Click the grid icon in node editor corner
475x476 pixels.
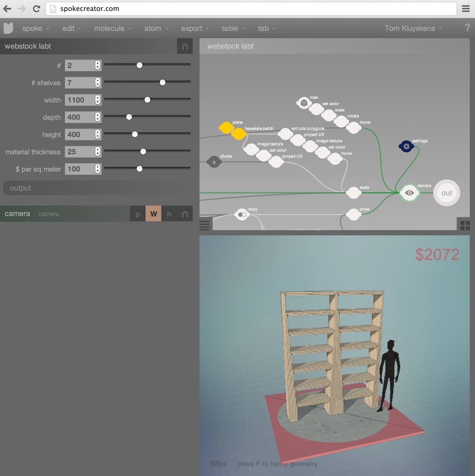(x=465, y=225)
